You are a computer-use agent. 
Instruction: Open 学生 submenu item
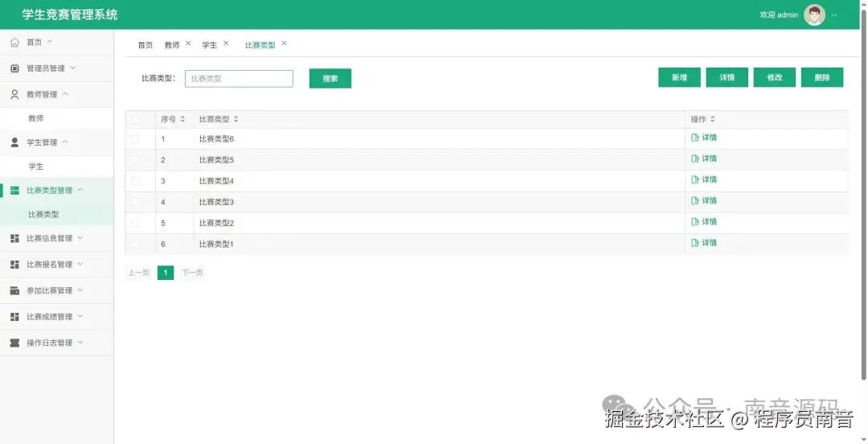(x=56, y=166)
